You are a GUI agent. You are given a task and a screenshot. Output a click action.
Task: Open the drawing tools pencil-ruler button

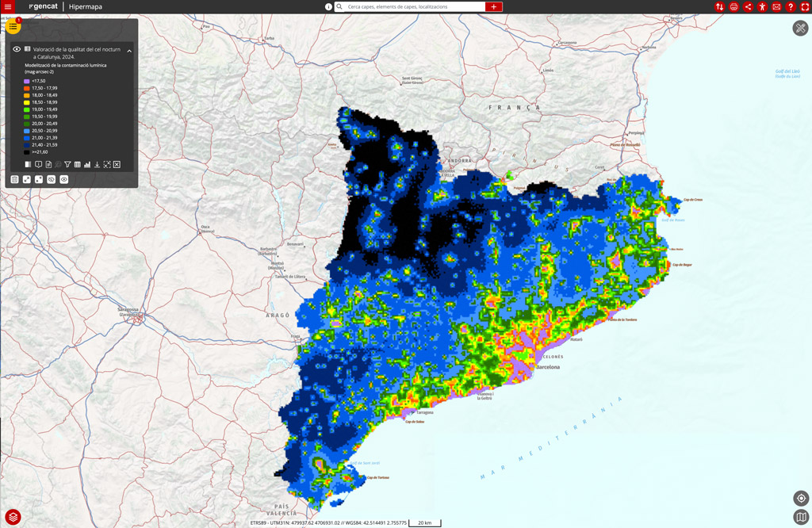pos(800,29)
